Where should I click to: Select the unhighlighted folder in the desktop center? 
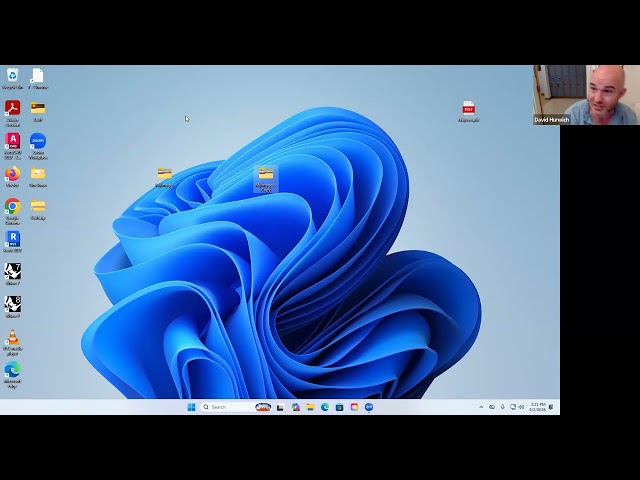coord(164,177)
